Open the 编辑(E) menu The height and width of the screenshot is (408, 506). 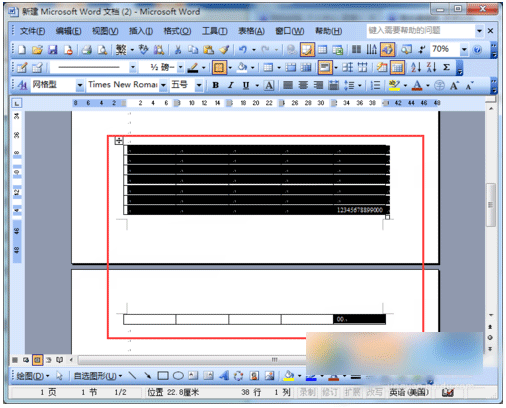[x=68, y=31]
